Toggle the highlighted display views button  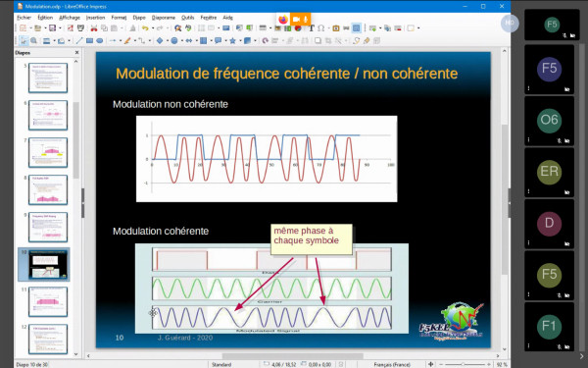[x=357, y=28]
